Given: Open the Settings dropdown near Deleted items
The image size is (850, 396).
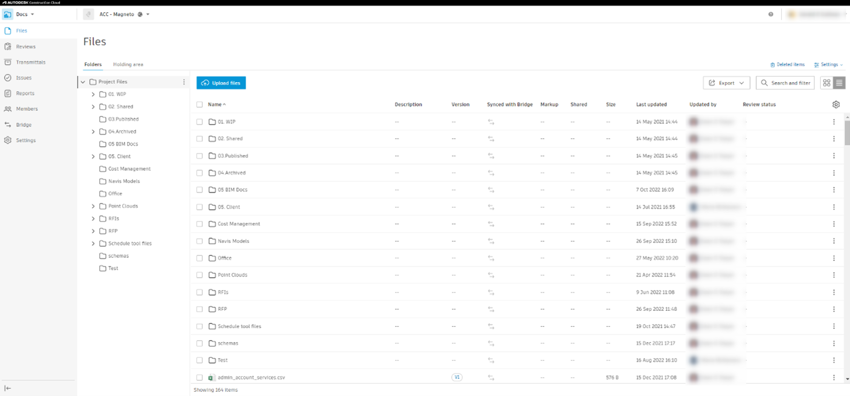Looking at the screenshot, I should point(828,64).
